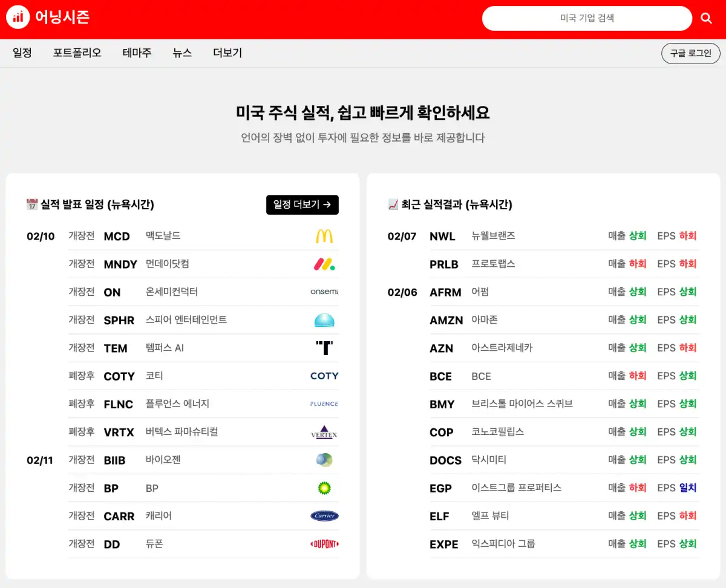Click the McDonald's golden arches logo
Image resolution: width=726 pixels, height=588 pixels.
pos(325,236)
